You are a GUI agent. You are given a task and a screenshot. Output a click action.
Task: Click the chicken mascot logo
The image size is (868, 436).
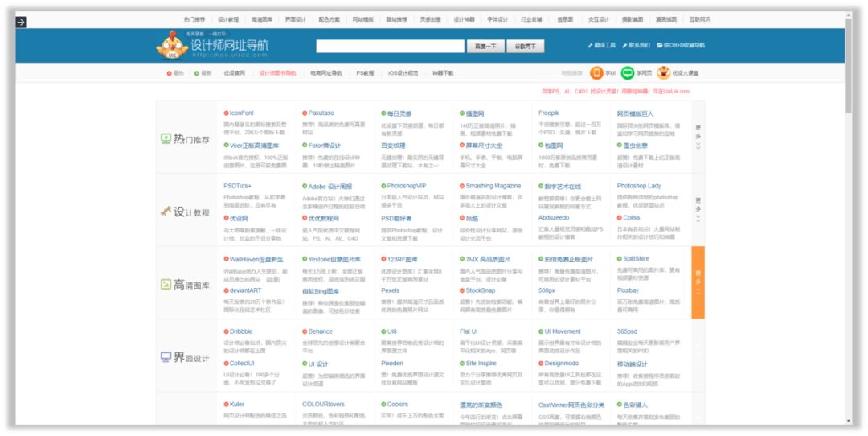click(172, 45)
